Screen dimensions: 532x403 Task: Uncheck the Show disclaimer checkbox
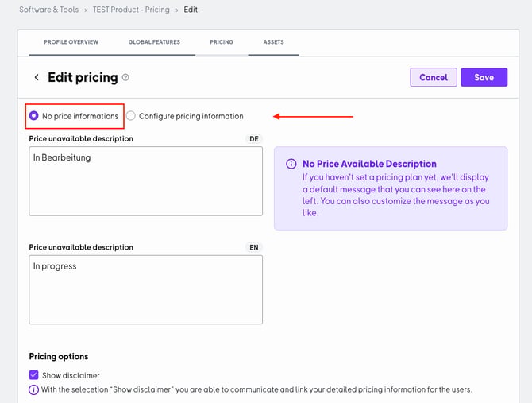(x=33, y=375)
